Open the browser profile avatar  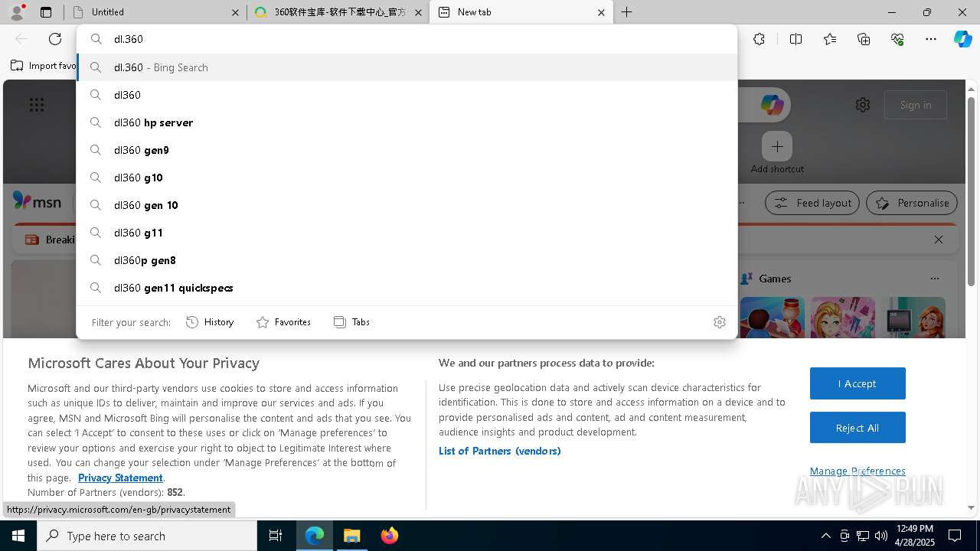click(17, 12)
